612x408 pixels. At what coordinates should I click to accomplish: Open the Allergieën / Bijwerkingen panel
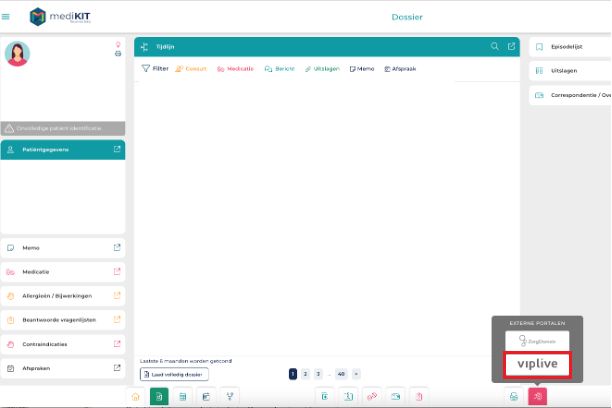click(63, 296)
